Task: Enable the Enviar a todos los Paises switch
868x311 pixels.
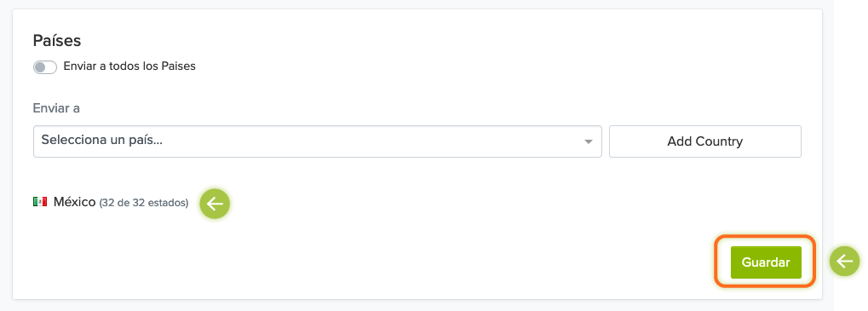Action: click(45, 67)
